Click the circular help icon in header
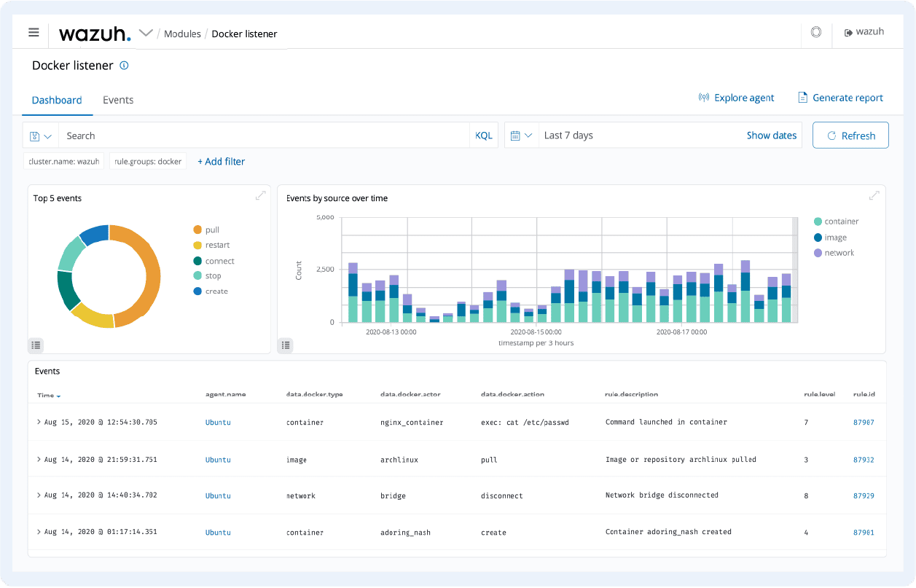 [x=815, y=33]
